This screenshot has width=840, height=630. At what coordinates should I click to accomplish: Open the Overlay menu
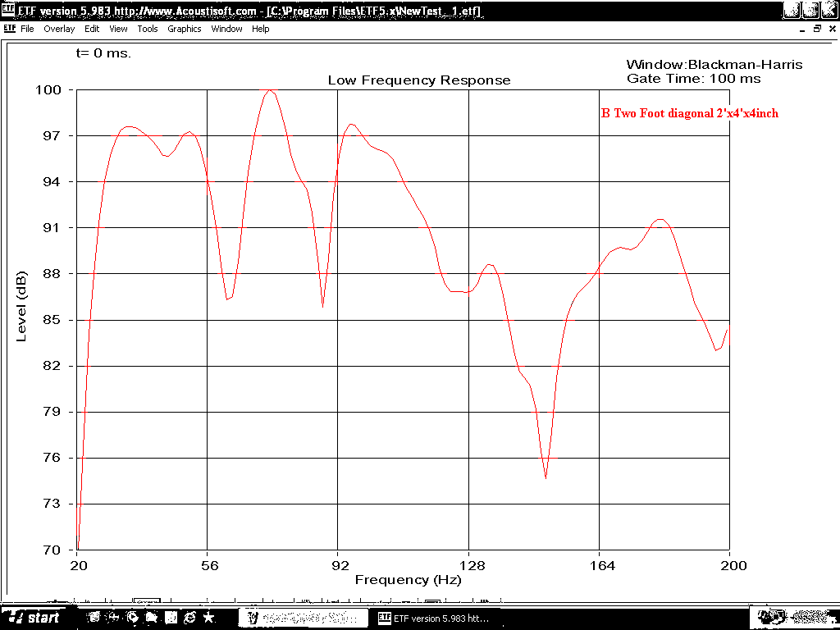59,29
